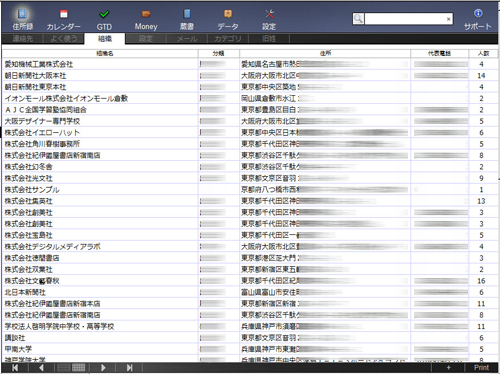
Task: Select the 北日本新聞社 row
Action: click(x=250, y=292)
